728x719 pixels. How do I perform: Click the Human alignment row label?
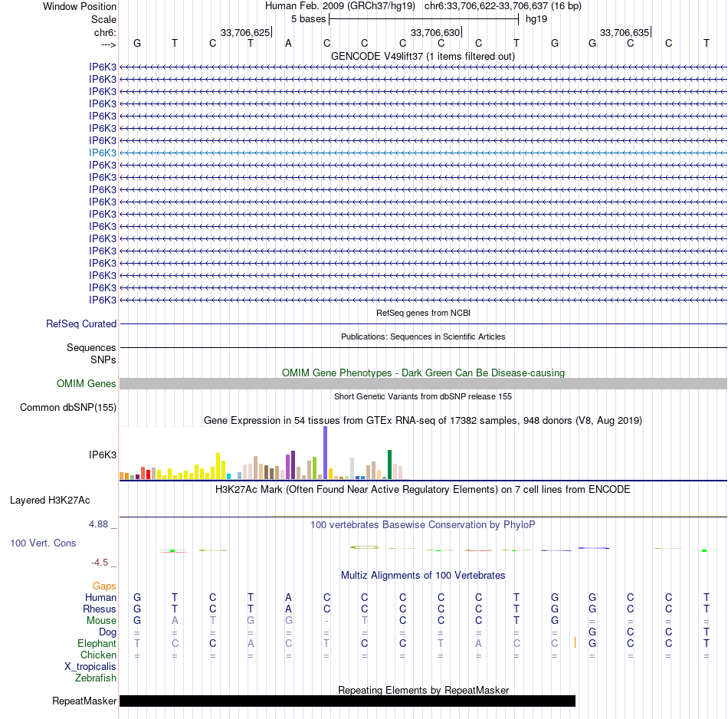100,597
